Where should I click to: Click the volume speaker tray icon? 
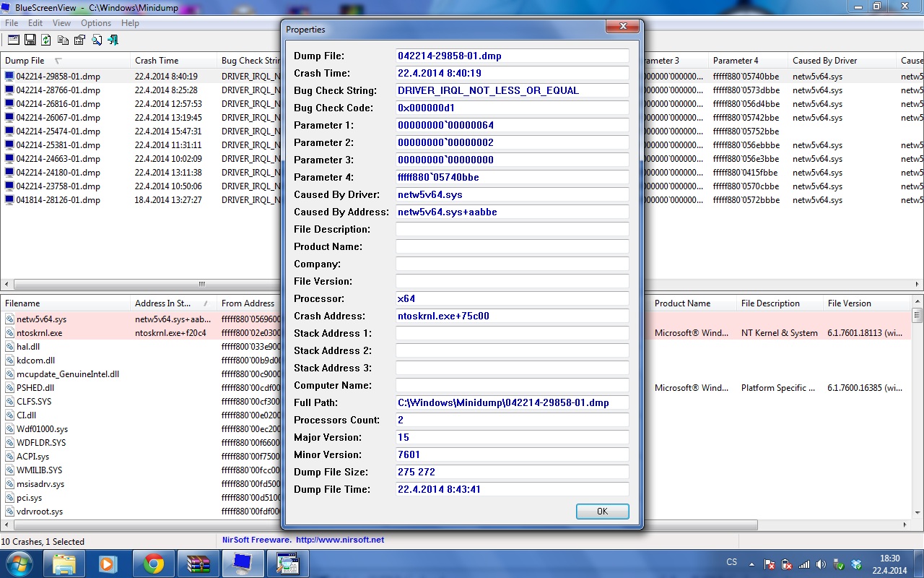(x=821, y=564)
